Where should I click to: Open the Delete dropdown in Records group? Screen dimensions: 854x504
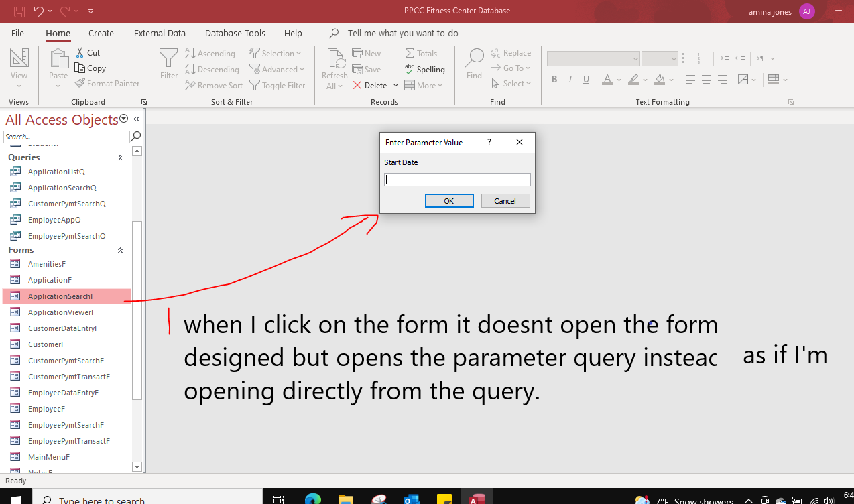tap(395, 85)
